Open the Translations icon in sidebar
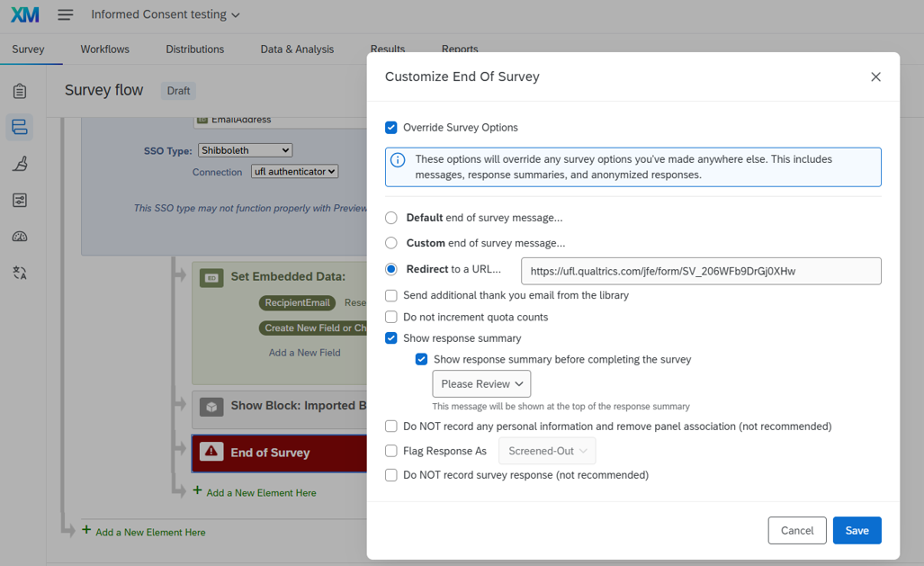 pos(20,273)
